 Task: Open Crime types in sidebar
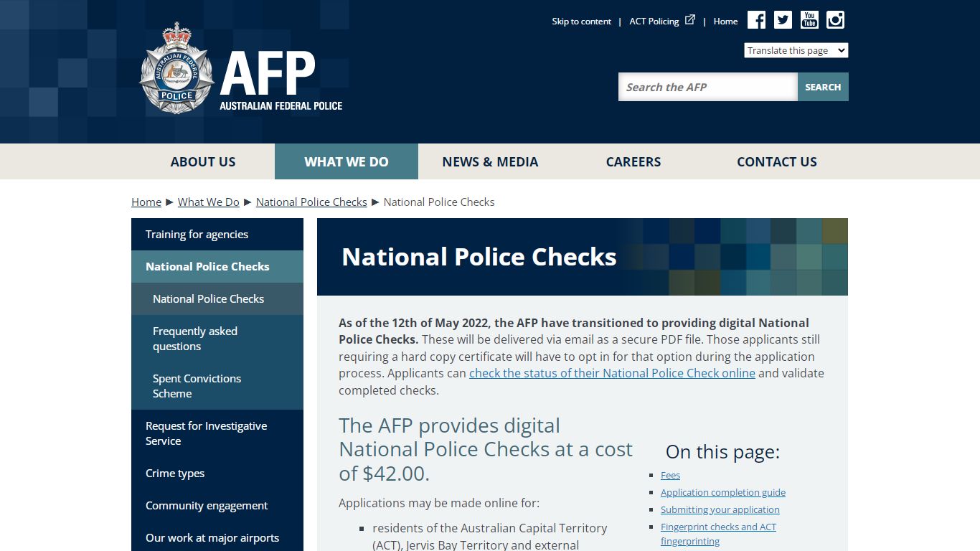217,473
